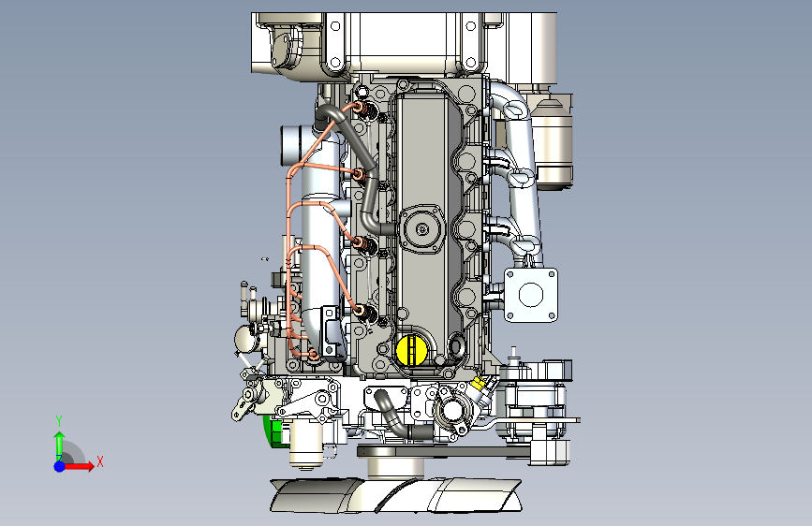This screenshot has width=812, height=526.
Task: Click the red X axis arrow of triad
Action: (78, 466)
